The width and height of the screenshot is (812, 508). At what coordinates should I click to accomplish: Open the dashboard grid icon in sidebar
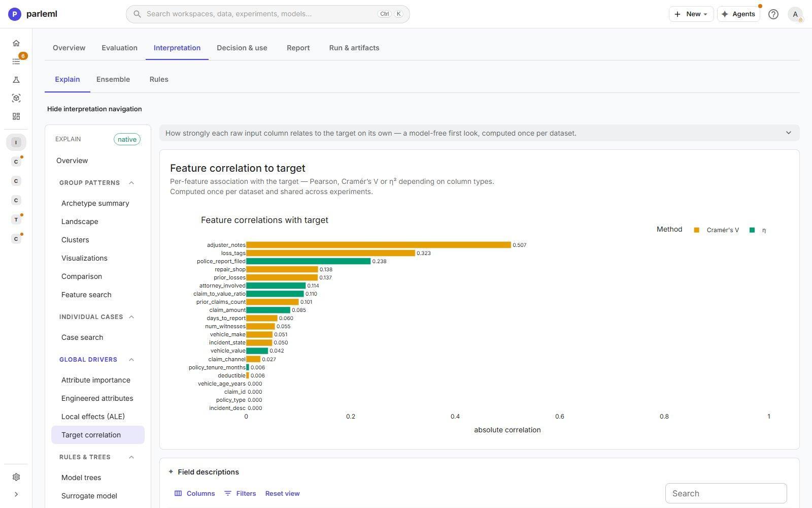16,116
